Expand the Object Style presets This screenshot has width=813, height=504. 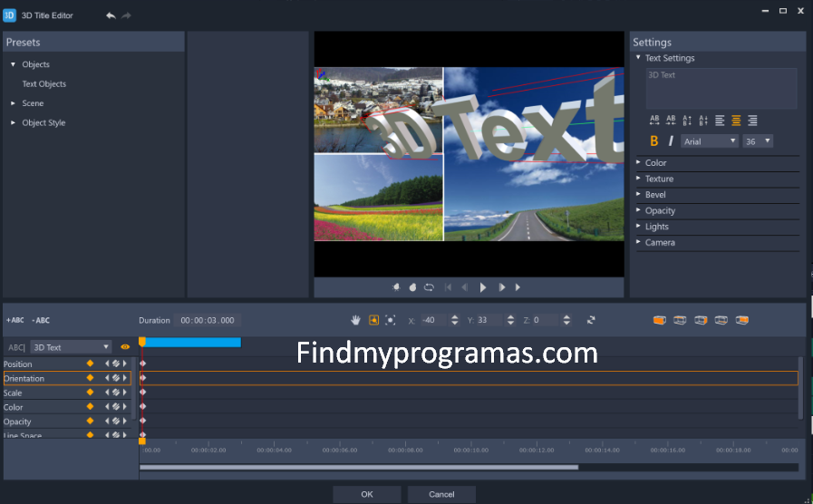click(x=13, y=123)
